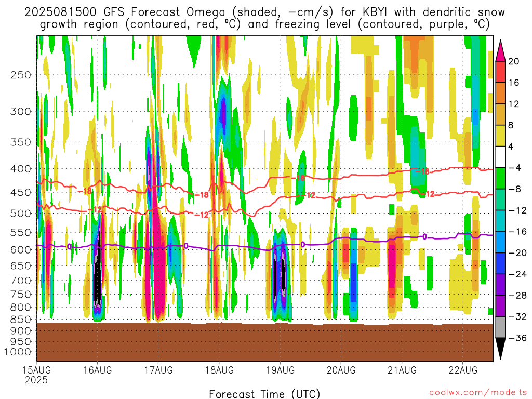Select the gold 8 to 12 colorbar swatch

click(x=500, y=114)
